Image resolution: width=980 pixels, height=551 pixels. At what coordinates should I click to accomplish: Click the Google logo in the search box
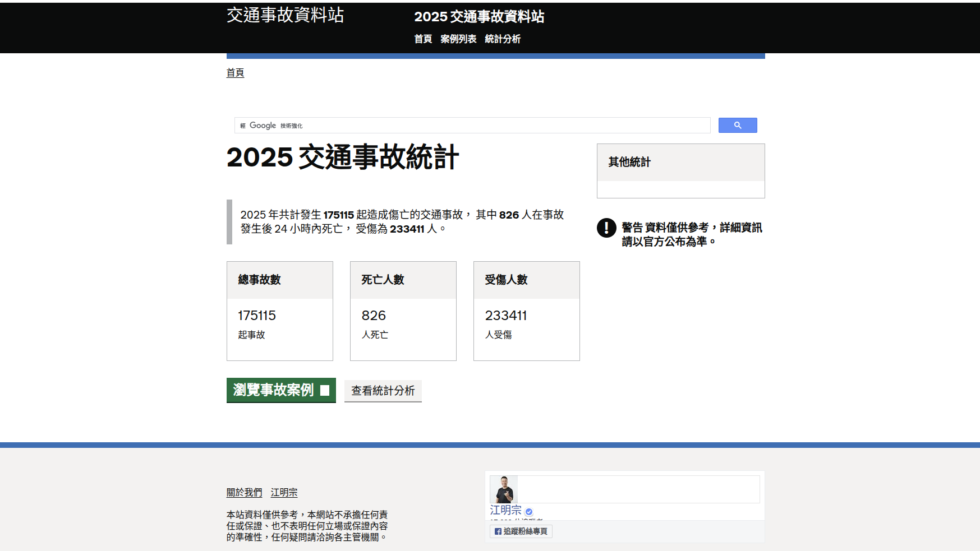tap(263, 126)
